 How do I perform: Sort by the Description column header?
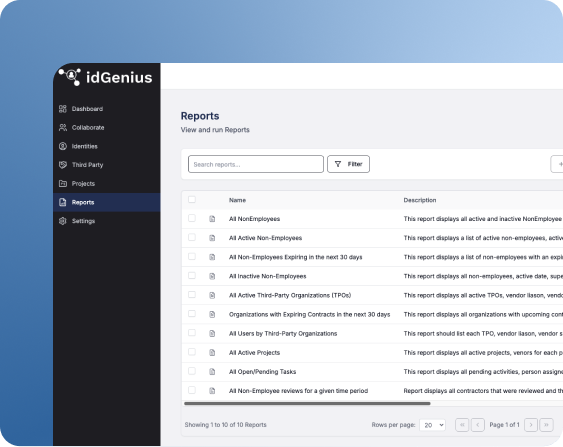(x=420, y=200)
